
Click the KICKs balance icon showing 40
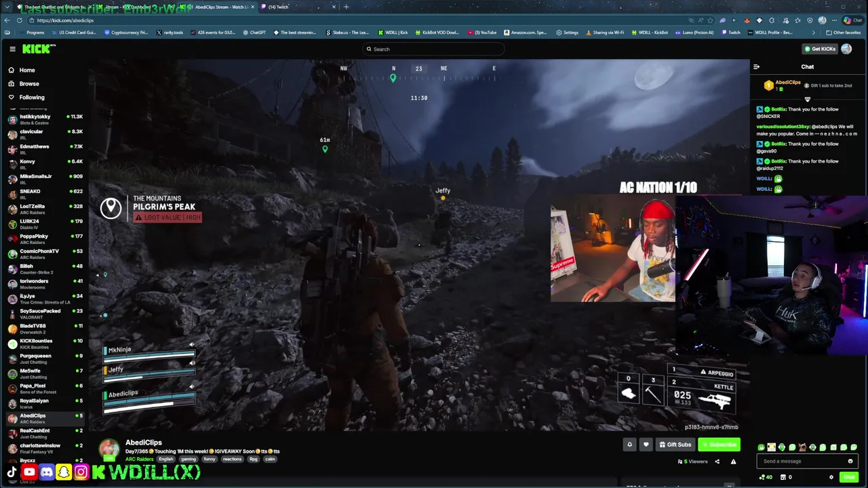coord(766,477)
